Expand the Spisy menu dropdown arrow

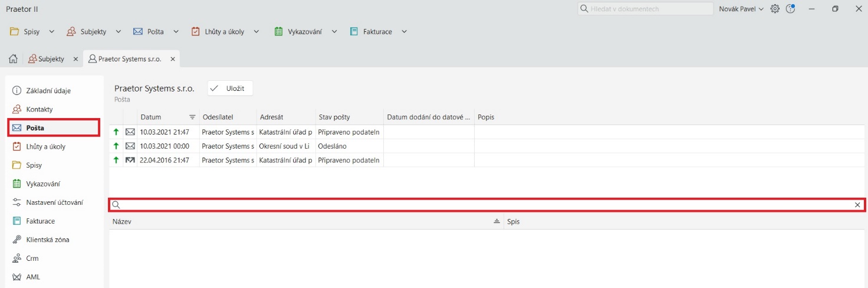click(51, 31)
